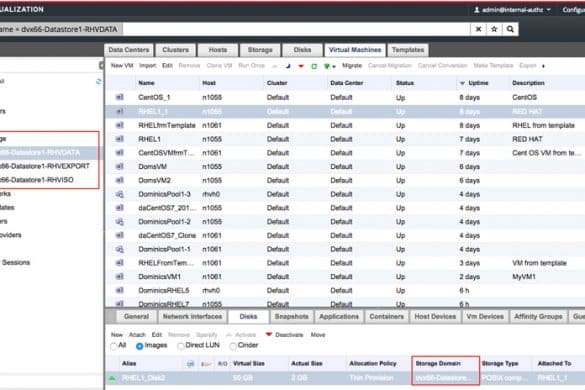Switch to the Hosts tab

click(218, 50)
